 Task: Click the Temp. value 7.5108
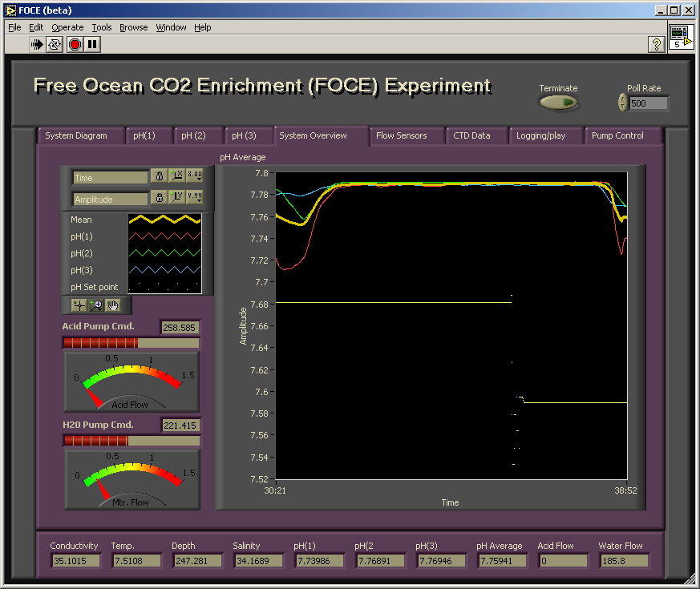(x=136, y=561)
